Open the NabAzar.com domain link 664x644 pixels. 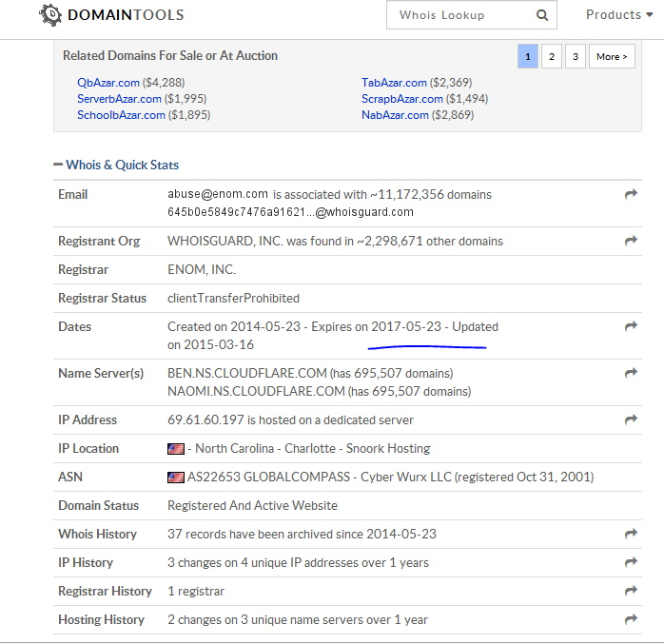[395, 115]
